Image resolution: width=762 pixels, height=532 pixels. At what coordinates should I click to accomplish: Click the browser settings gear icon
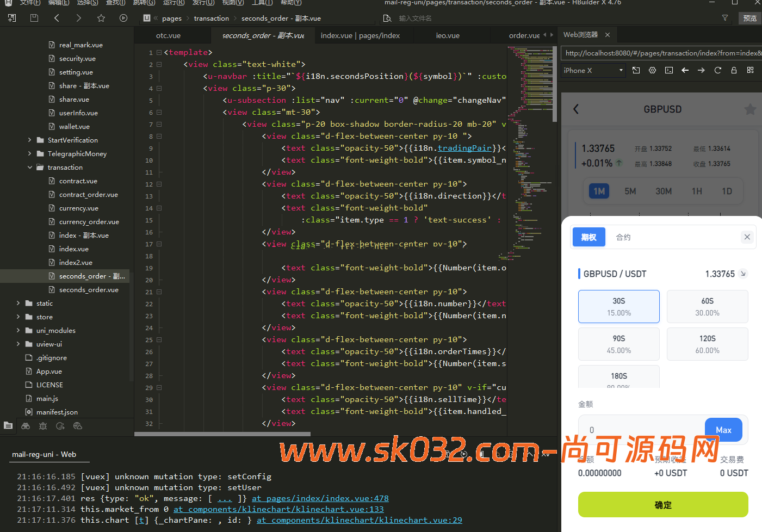pos(653,70)
